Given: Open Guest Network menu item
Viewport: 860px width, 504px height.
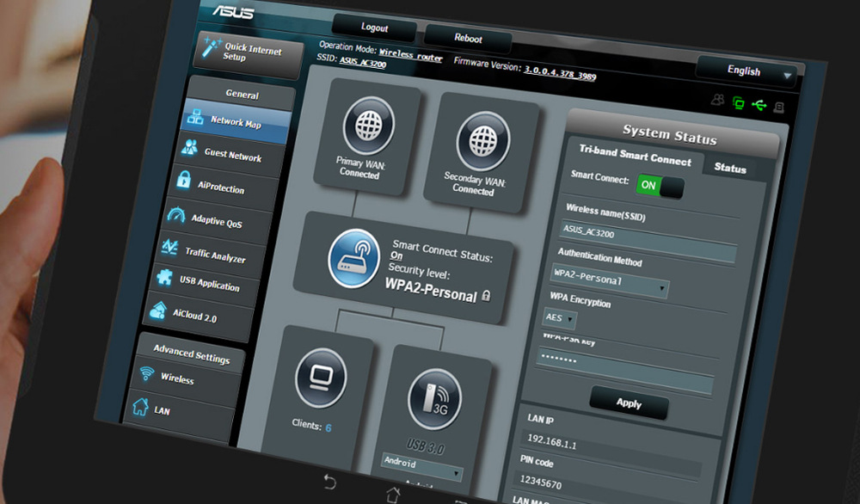Looking at the screenshot, I should click(230, 155).
